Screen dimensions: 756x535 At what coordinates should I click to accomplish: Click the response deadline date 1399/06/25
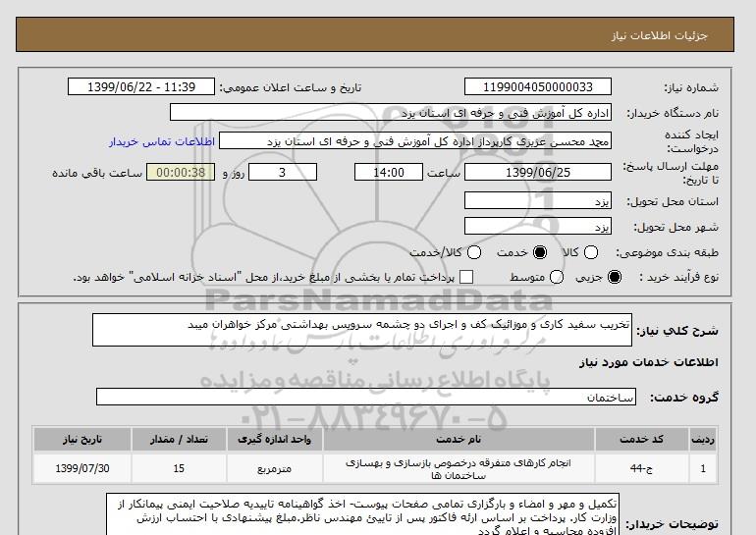click(x=538, y=172)
